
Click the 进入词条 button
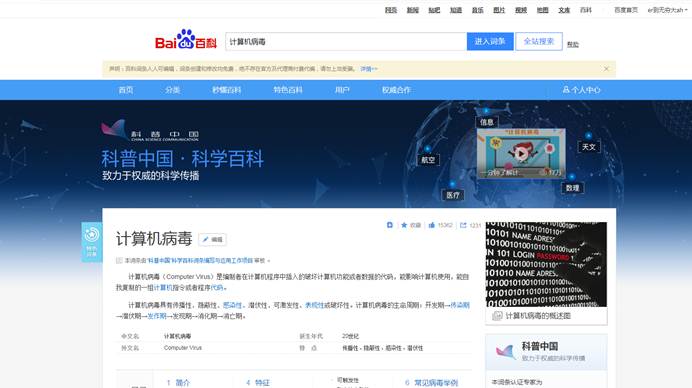tap(490, 41)
